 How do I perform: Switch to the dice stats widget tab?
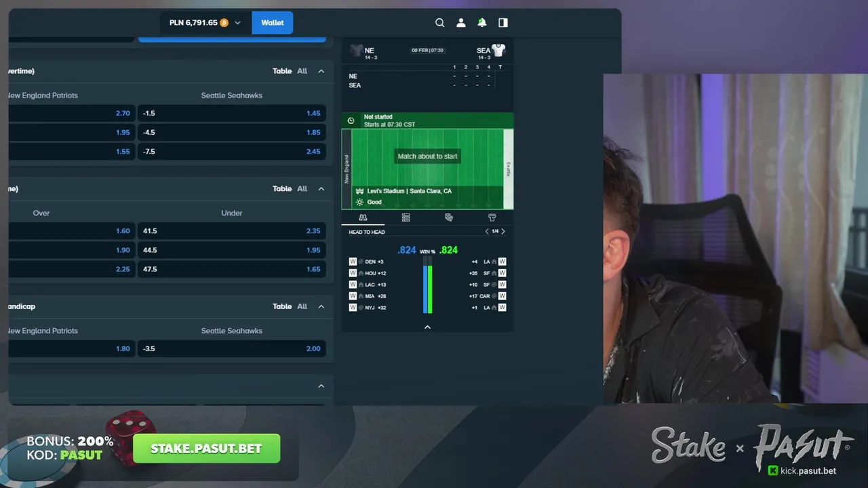(x=449, y=218)
